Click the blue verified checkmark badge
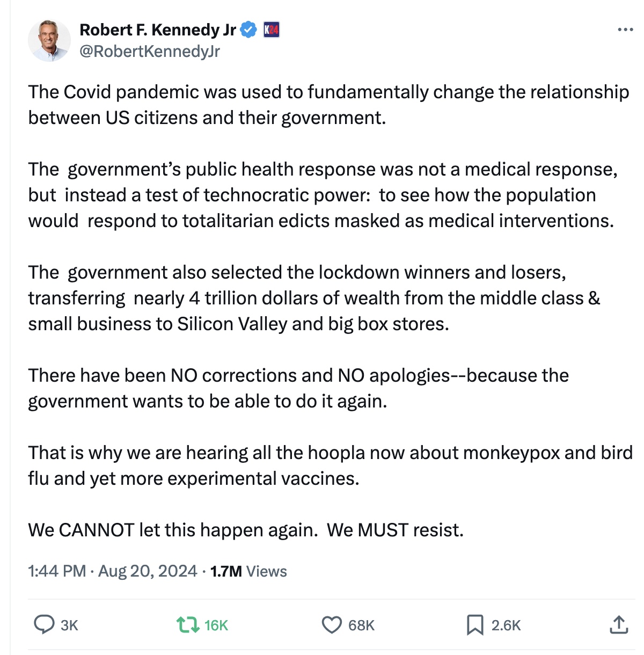The image size is (644, 655). [248, 30]
